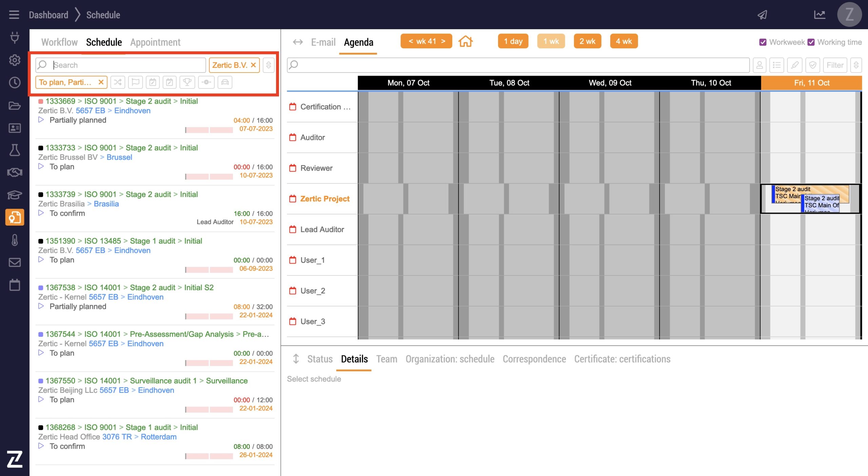Click the trophy filter icon
The height and width of the screenshot is (476, 868).
(187, 82)
